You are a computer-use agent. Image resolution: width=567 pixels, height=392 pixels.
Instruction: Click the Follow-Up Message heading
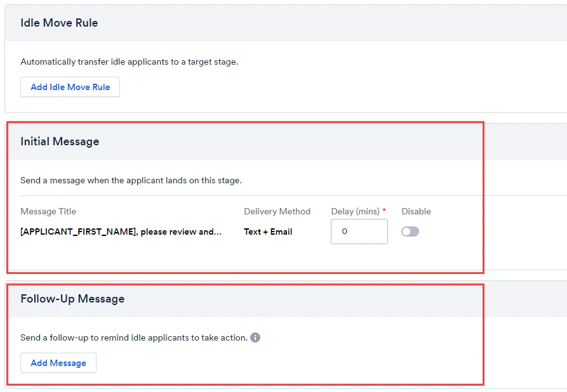pos(72,299)
